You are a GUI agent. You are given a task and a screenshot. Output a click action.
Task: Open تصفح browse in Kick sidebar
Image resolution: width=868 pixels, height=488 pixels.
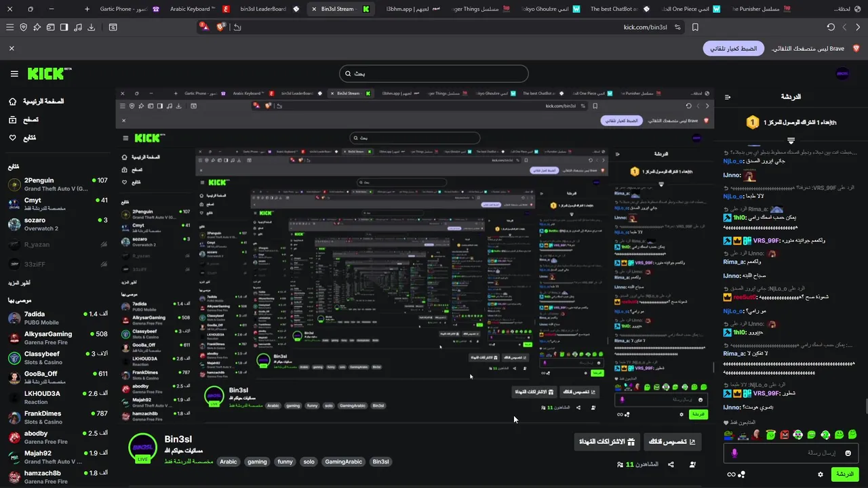coord(23,119)
